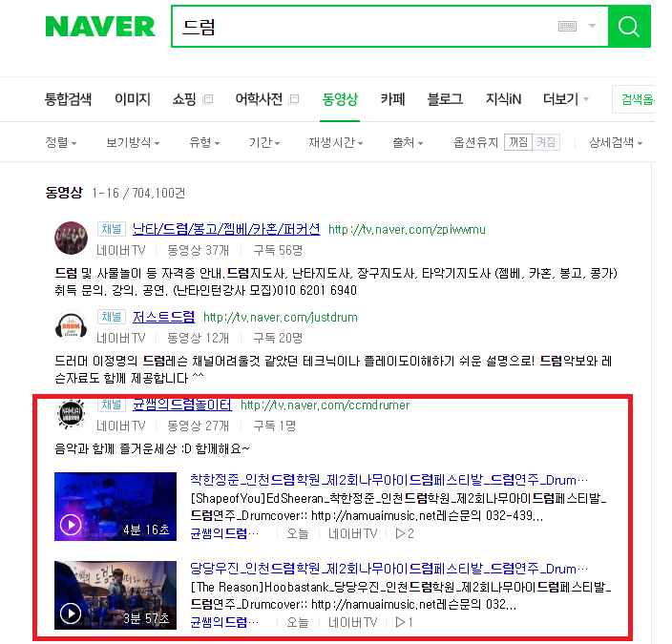The width and height of the screenshot is (672, 644).
Task: Expand the 상세검색 dropdown
Action: (616, 143)
